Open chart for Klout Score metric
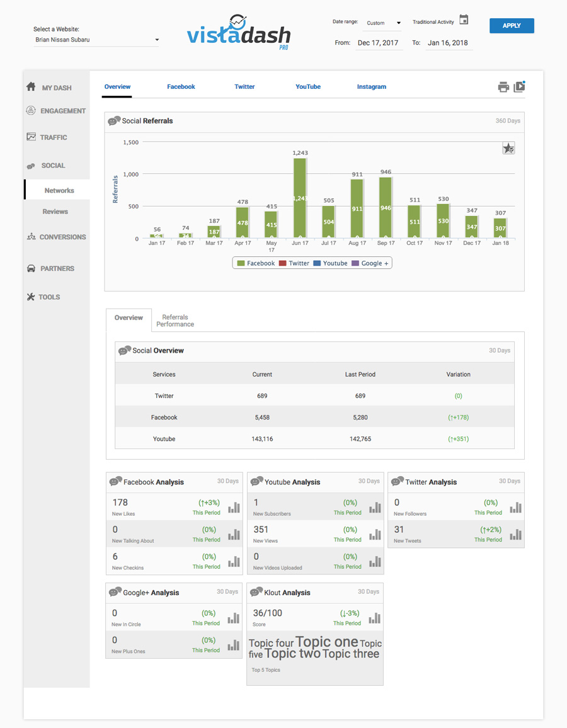 375,618
